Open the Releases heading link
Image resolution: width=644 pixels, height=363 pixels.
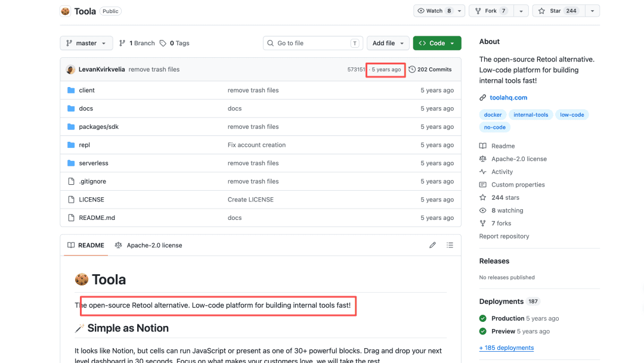coord(494,261)
